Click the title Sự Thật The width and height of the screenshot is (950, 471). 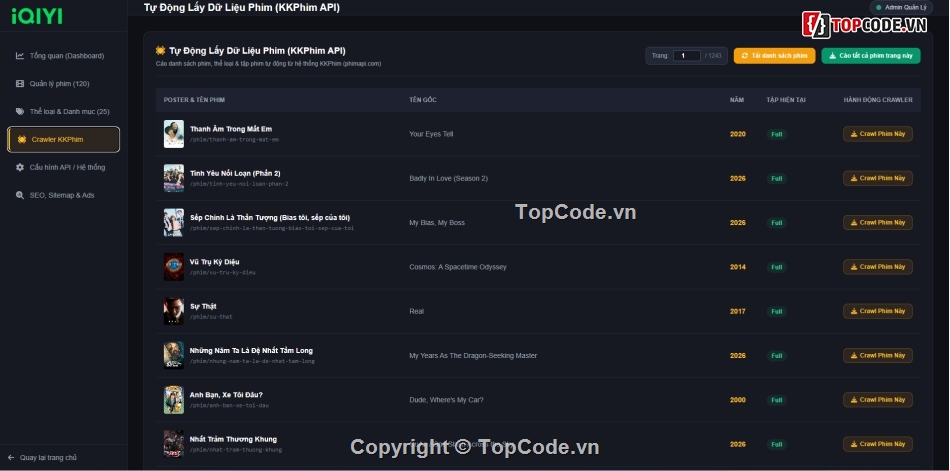tap(203, 306)
